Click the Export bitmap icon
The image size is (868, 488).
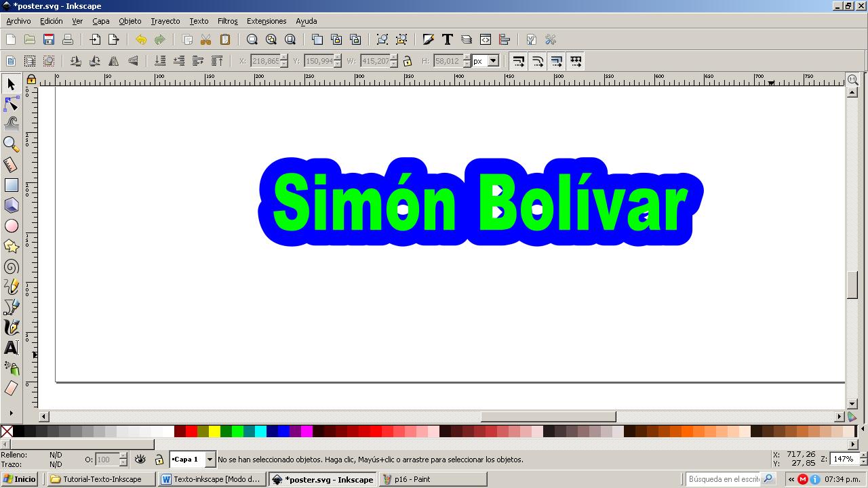point(114,40)
